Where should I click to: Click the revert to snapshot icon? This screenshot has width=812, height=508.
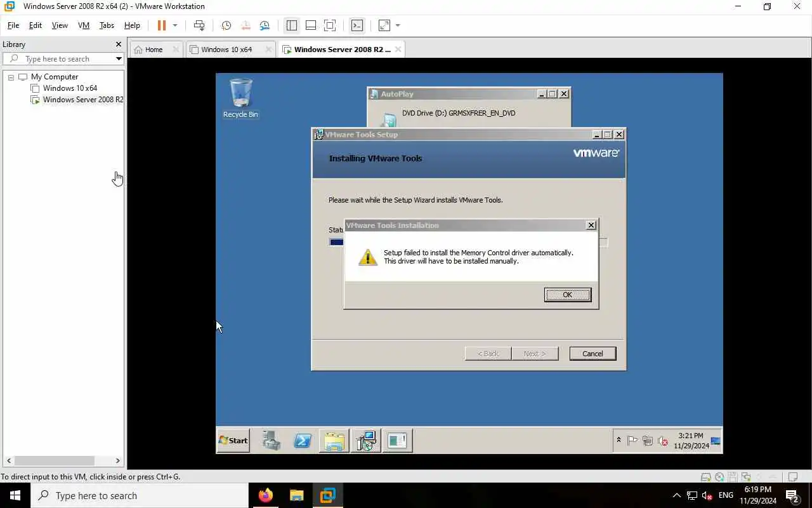click(x=246, y=25)
